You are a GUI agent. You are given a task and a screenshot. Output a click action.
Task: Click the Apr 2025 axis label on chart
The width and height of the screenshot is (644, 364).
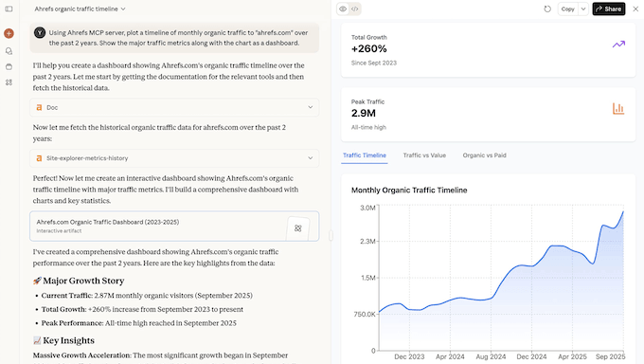572,356
